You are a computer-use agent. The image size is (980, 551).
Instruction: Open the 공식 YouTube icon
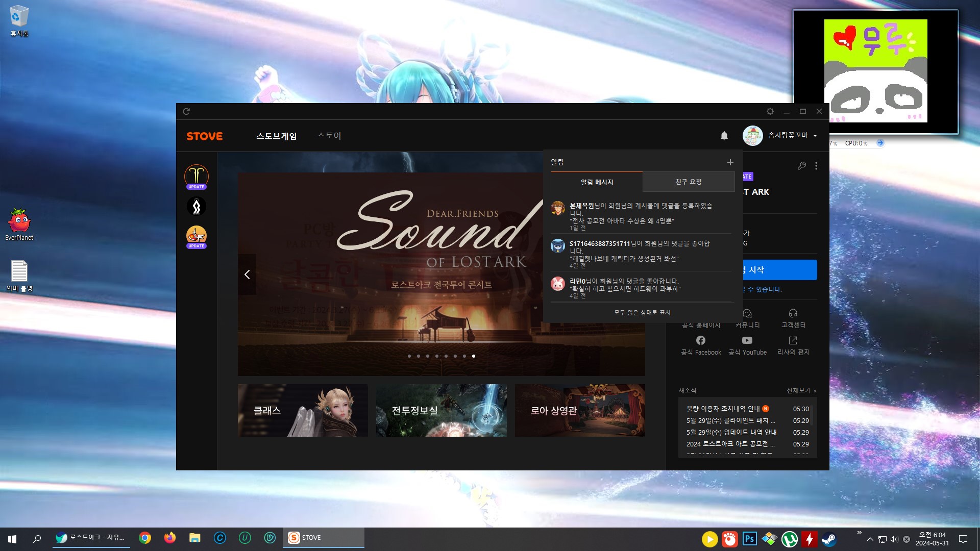(x=747, y=340)
